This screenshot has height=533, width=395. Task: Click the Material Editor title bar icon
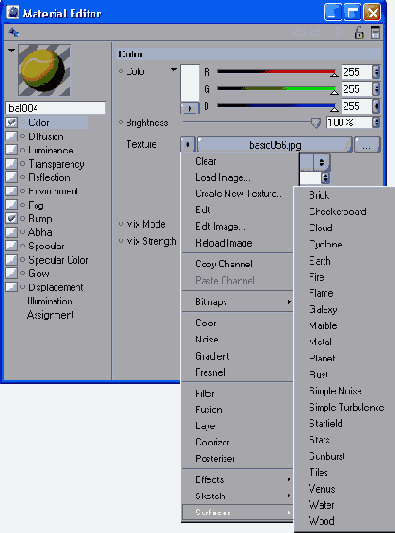click(13, 12)
